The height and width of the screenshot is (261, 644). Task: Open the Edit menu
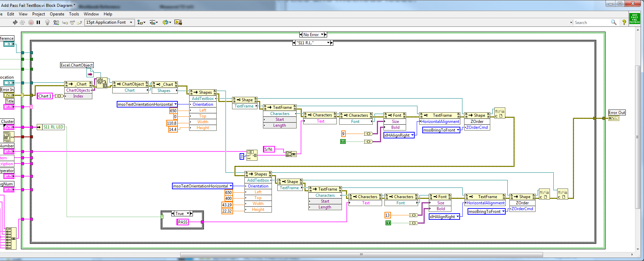(x=11, y=14)
